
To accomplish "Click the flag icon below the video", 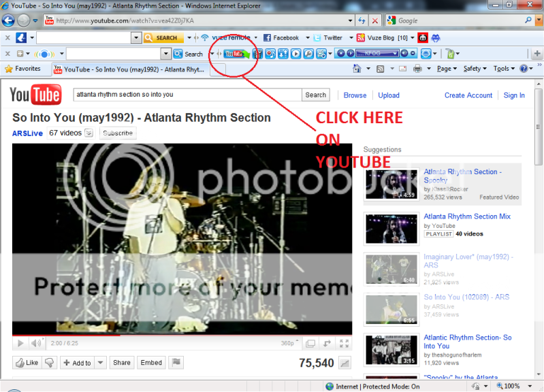I will pos(176,363).
